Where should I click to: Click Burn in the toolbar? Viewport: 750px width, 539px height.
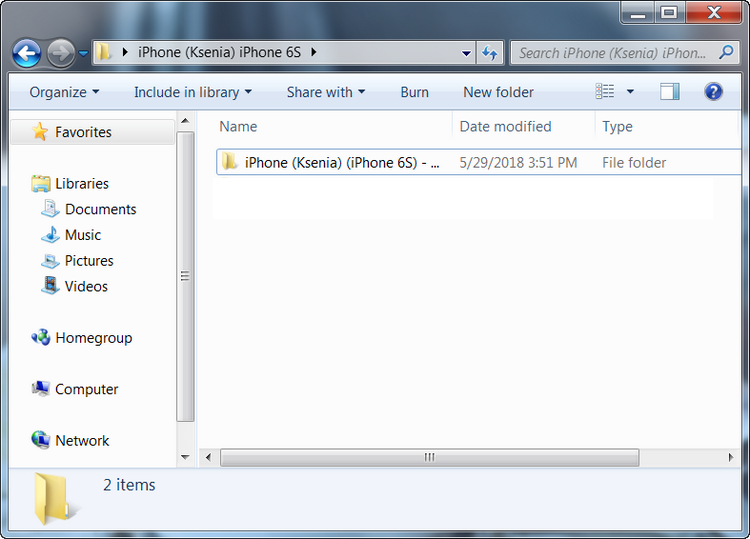coord(415,92)
